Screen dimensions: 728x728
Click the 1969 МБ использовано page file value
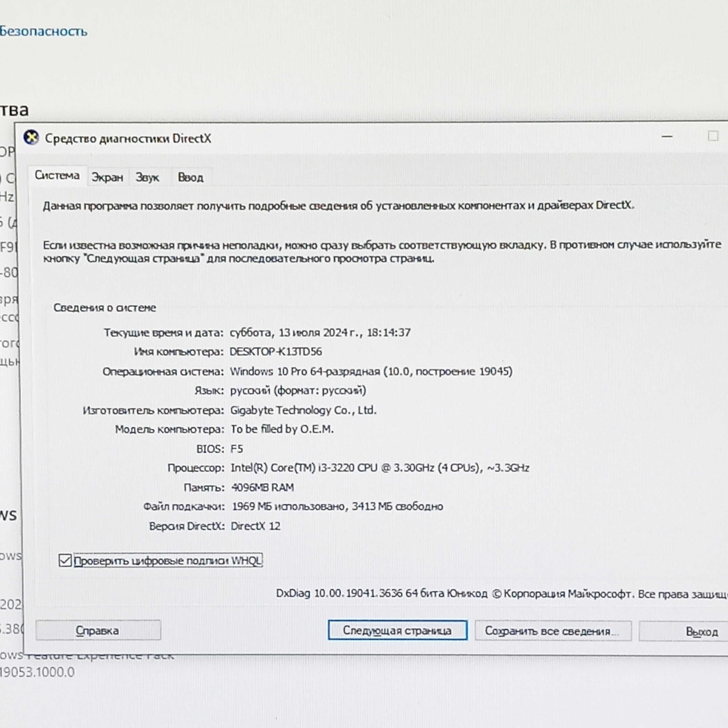click(x=337, y=506)
